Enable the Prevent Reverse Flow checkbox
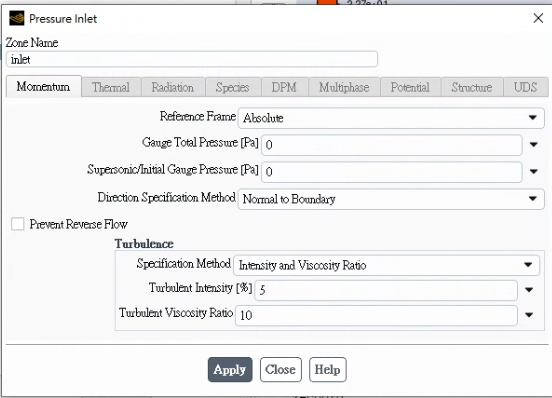The image size is (552, 398). (18, 224)
